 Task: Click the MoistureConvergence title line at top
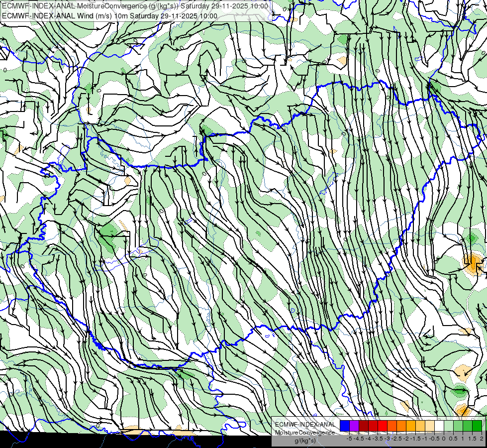[x=135, y=6]
